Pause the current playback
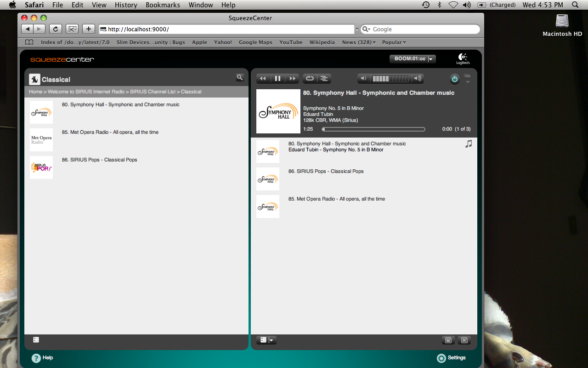 click(x=277, y=79)
